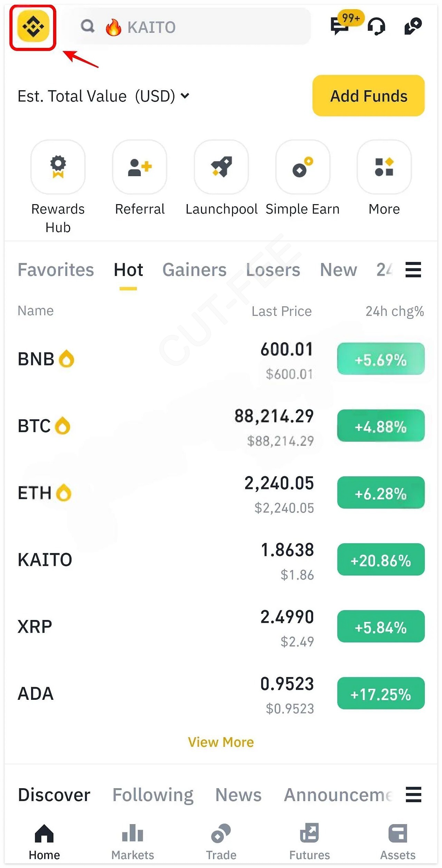442x868 pixels.
Task: Expand the Est. Total Value USD dropdown
Action: (185, 96)
